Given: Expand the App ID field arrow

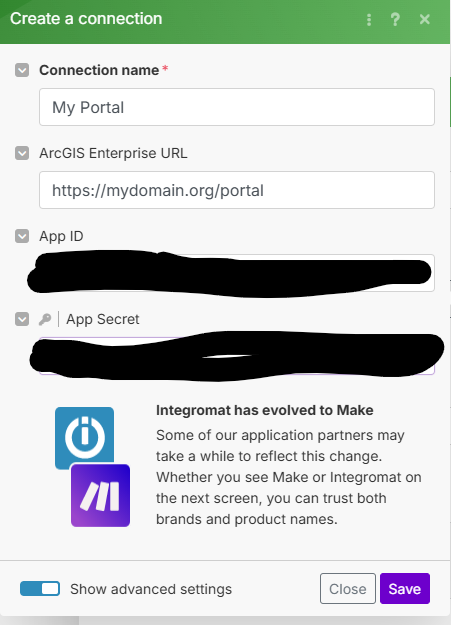Looking at the screenshot, I should tap(22, 236).
